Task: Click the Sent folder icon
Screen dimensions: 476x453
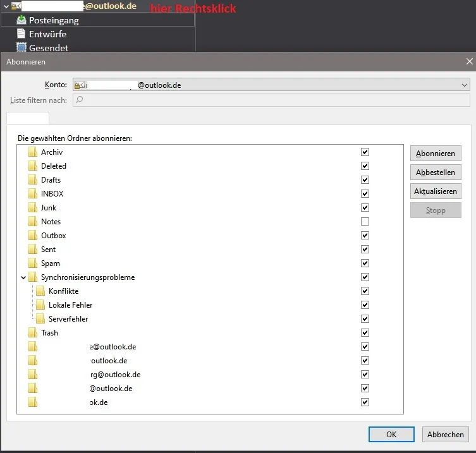Action: tap(33, 250)
